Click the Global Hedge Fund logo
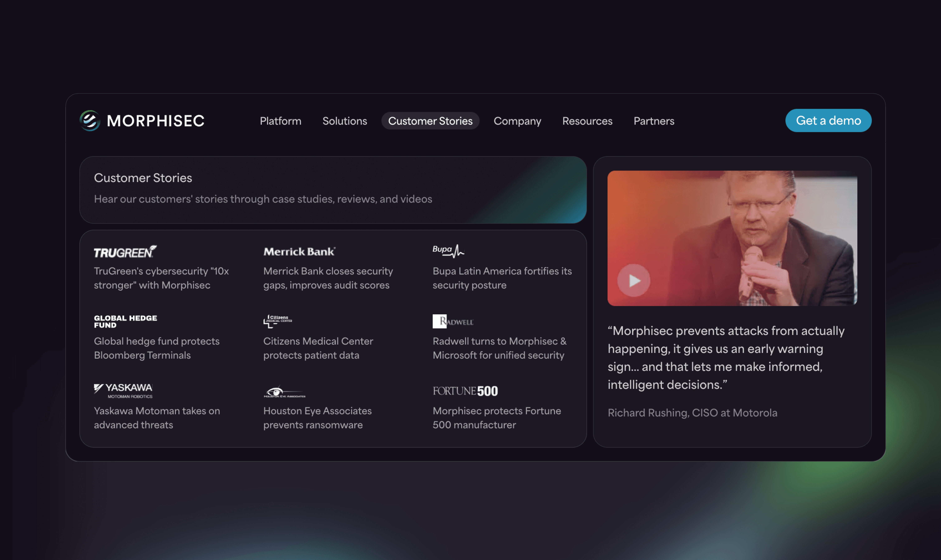 125,322
